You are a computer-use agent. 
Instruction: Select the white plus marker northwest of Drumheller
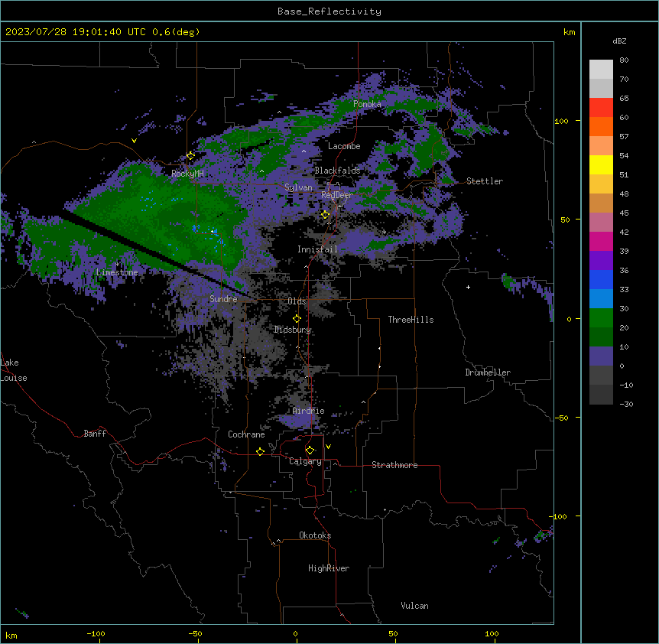(x=468, y=287)
